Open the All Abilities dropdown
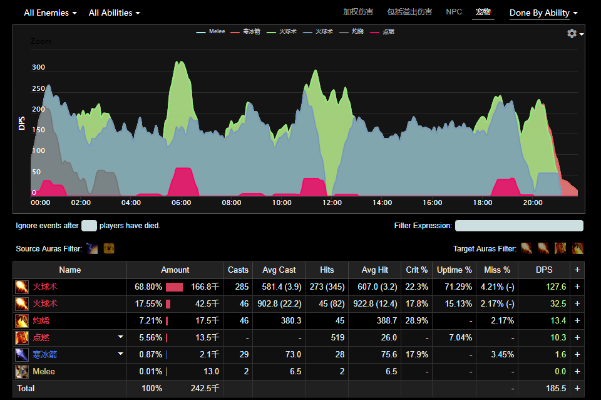This screenshot has height=400, width=601. pos(114,13)
